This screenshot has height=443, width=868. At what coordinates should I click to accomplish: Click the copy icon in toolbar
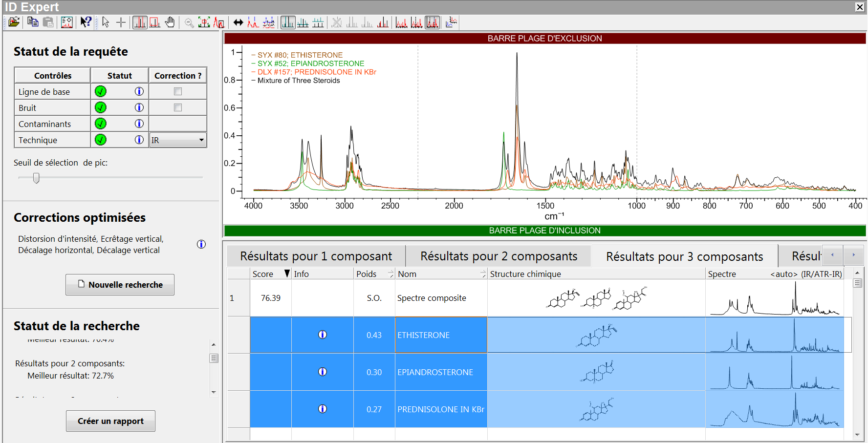point(33,22)
